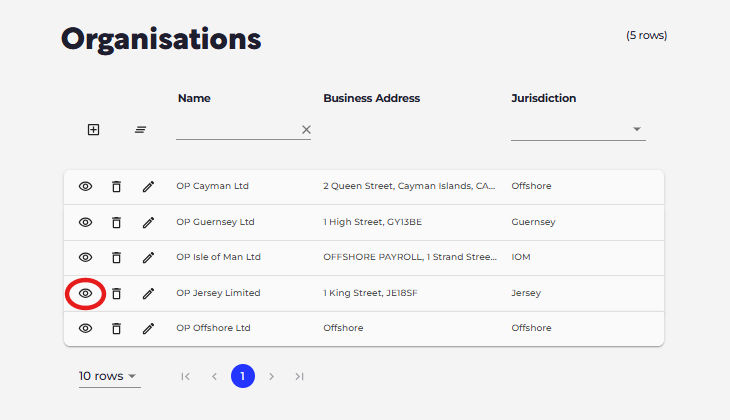Image resolution: width=730 pixels, height=420 pixels.
Task: Delete the OP Isle of Man Ltd row
Action: pos(116,257)
